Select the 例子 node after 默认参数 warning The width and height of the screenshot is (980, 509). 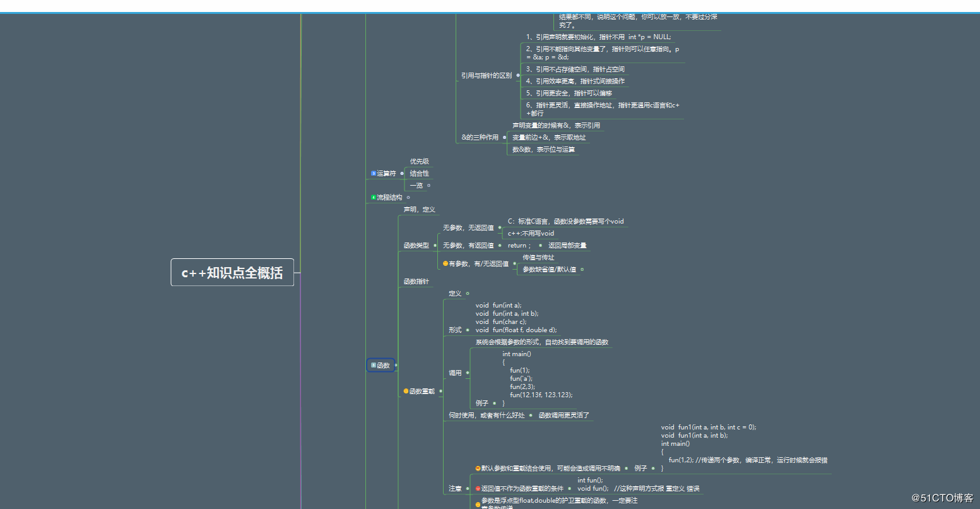[x=641, y=468]
